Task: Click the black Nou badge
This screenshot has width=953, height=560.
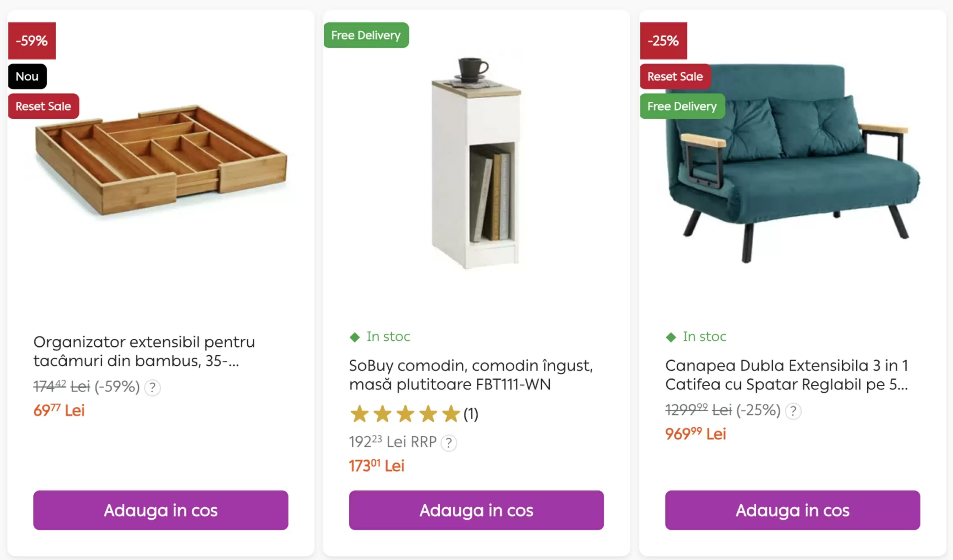Action: pos(27,76)
